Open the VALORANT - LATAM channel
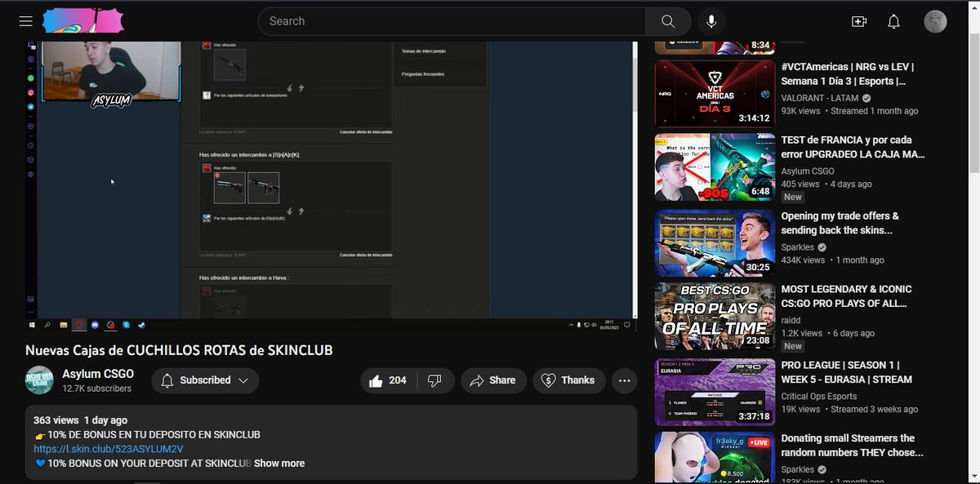 823,97
